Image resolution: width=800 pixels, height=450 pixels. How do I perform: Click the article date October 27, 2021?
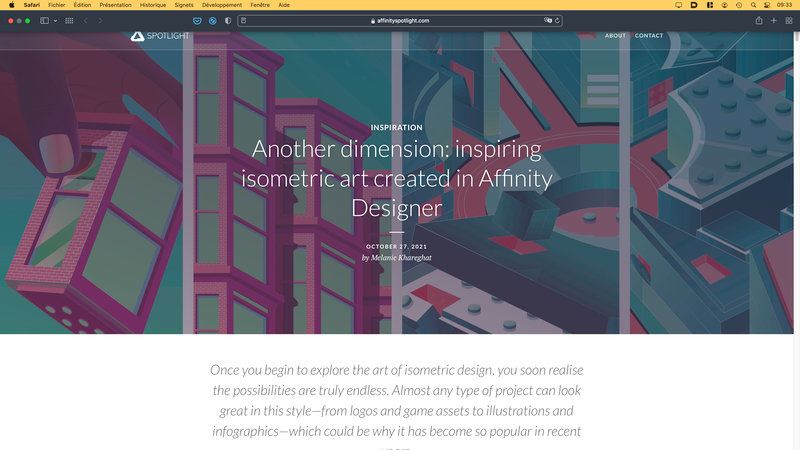396,246
